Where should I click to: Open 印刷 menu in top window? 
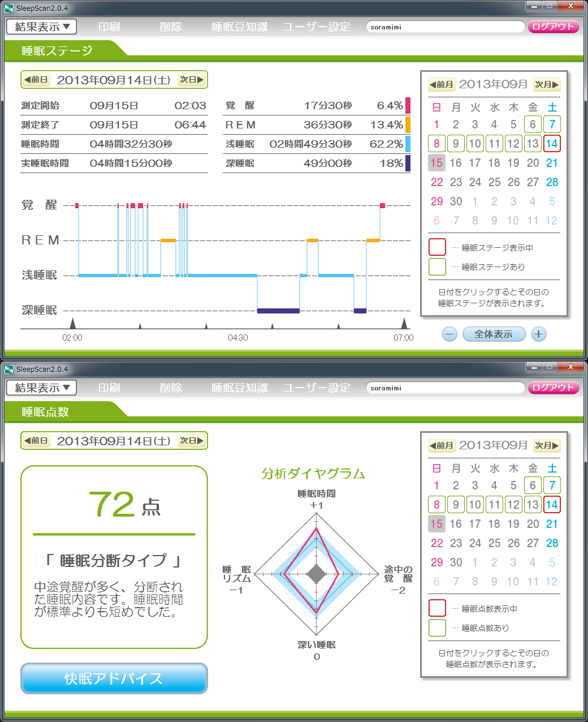click(x=109, y=27)
